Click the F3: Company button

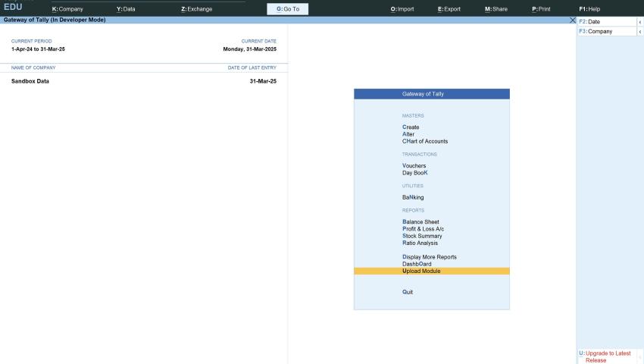(x=607, y=31)
